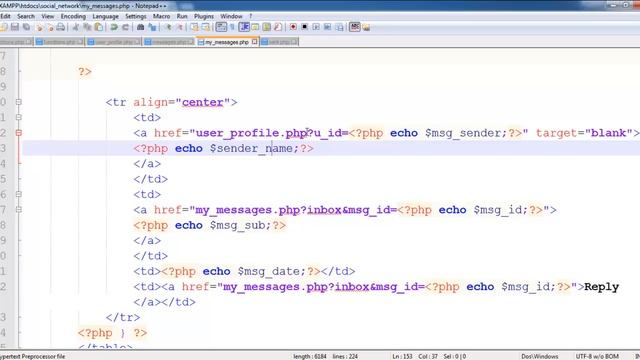Click the Save icon in the toolbar
The image size is (640, 360).
[x=15, y=27]
